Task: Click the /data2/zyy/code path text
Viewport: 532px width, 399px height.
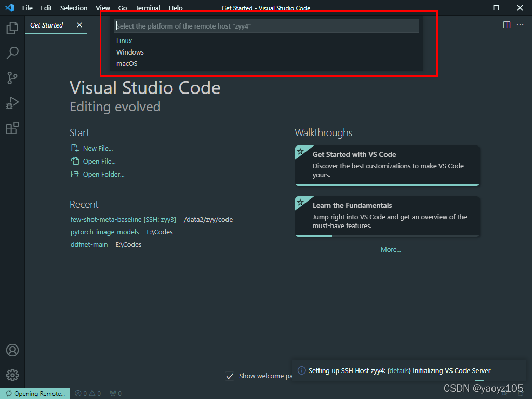Action: point(208,220)
